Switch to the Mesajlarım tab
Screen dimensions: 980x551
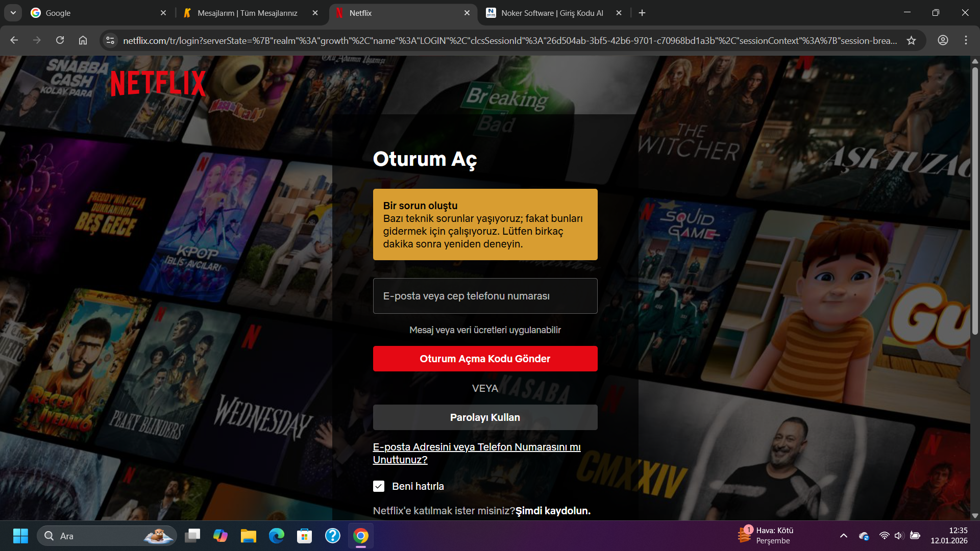coord(250,13)
